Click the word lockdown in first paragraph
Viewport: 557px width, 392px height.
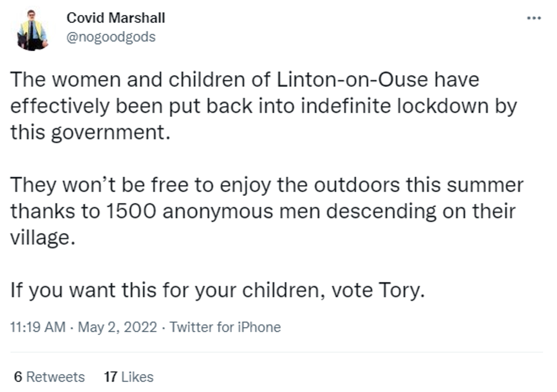(x=443, y=106)
